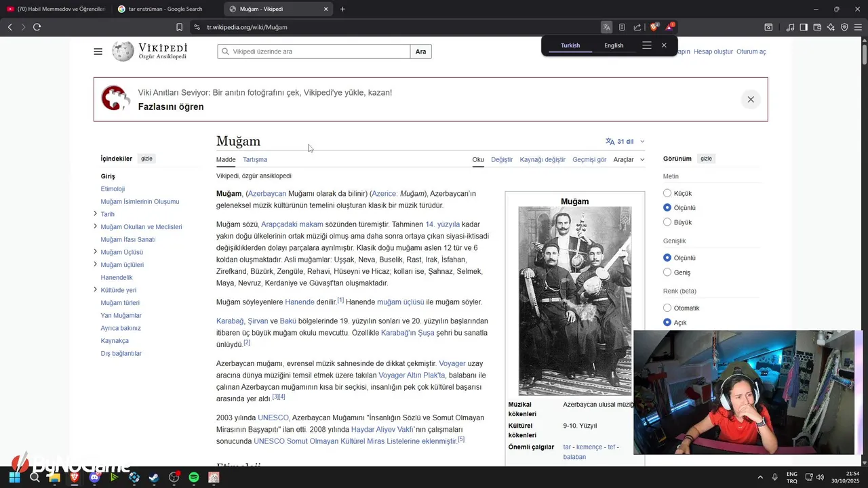Screen dimensions: 868x488
Task: Select the Madde tab
Action: point(226,160)
